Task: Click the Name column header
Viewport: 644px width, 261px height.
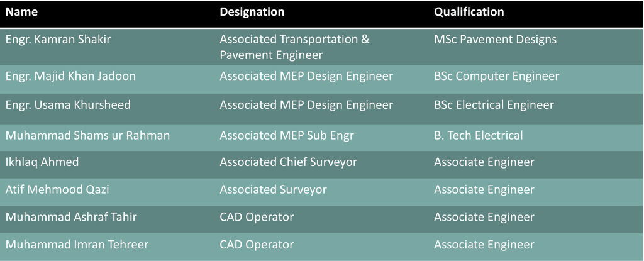Action: point(21,12)
